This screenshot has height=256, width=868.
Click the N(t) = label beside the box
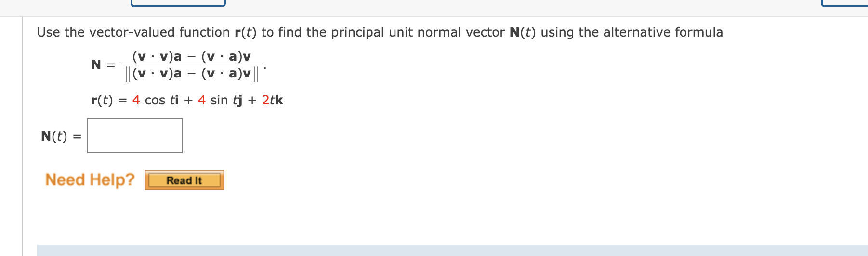tap(61, 136)
